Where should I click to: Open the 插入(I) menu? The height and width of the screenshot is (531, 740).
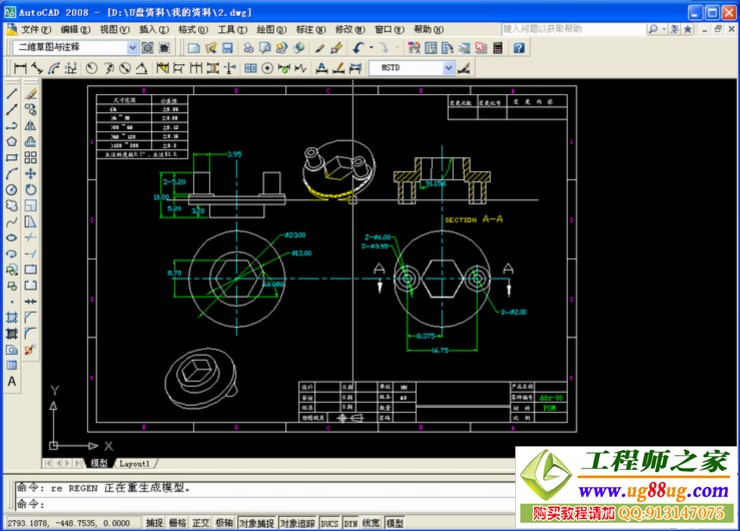coord(153,29)
